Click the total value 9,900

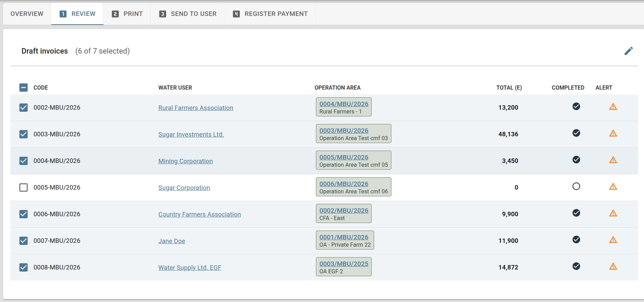510,214
